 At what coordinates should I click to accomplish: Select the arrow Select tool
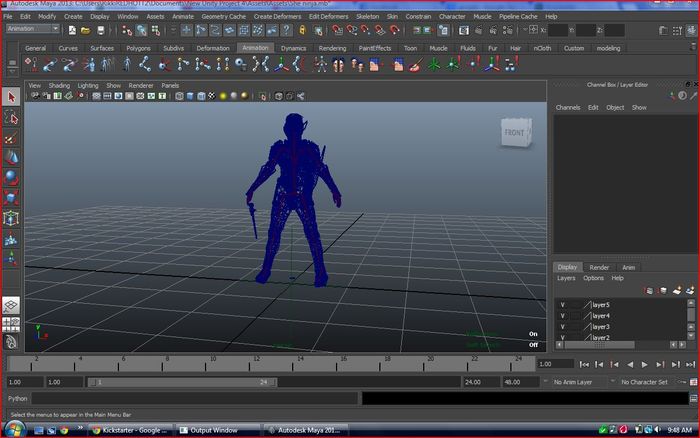coord(11,97)
